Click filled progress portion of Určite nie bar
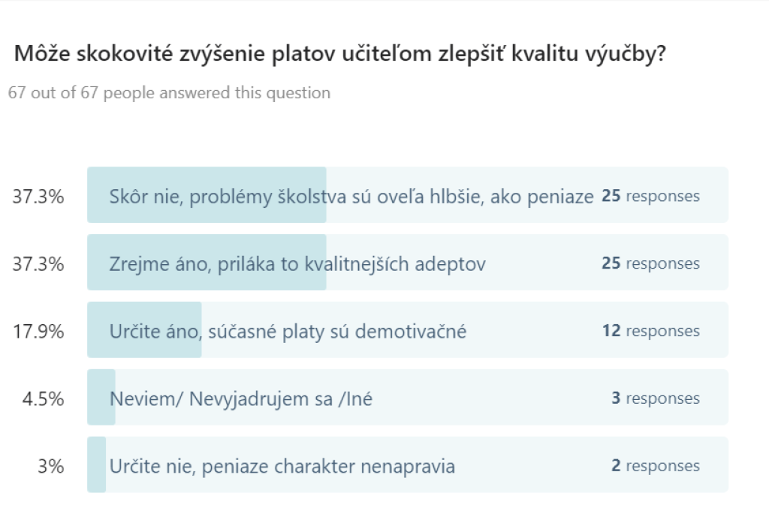Image resolution: width=769 pixels, height=532 pixels. 97,465
